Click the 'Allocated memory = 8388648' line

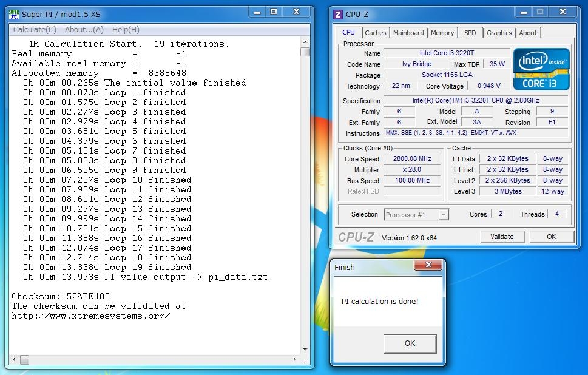[x=99, y=73]
